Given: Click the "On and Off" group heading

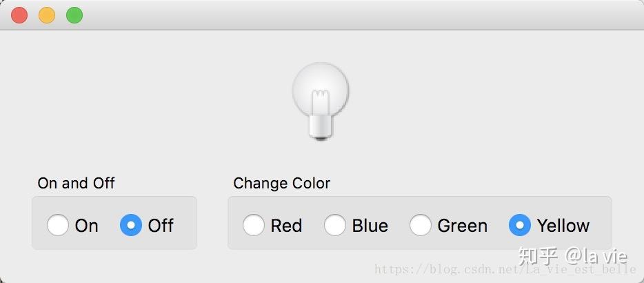Looking at the screenshot, I should tap(76, 183).
